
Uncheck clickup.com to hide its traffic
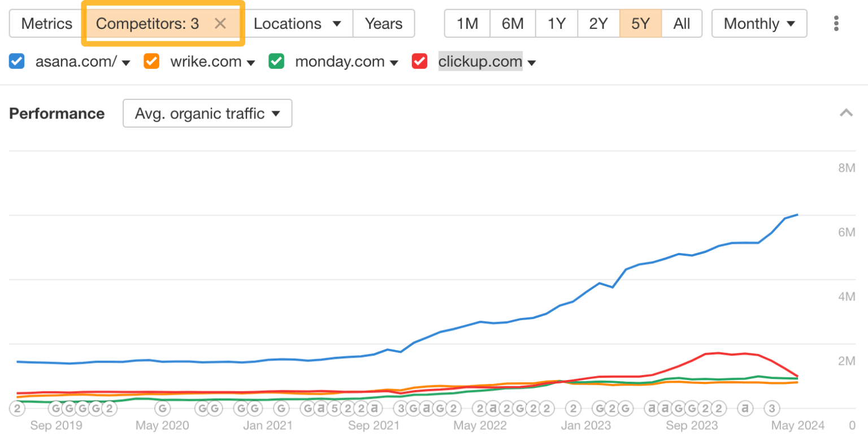pyautogui.click(x=419, y=61)
